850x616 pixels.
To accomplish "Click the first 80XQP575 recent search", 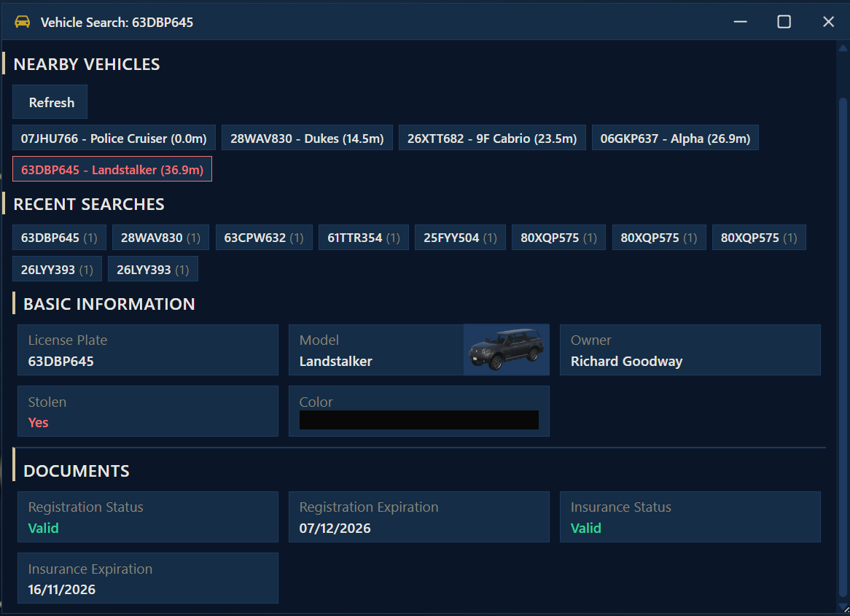I will point(558,238).
